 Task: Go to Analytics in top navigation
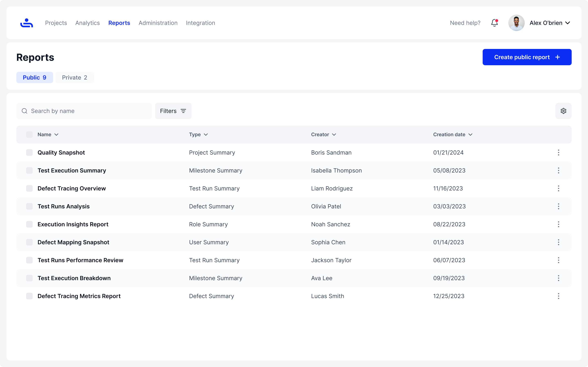pyautogui.click(x=87, y=23)
